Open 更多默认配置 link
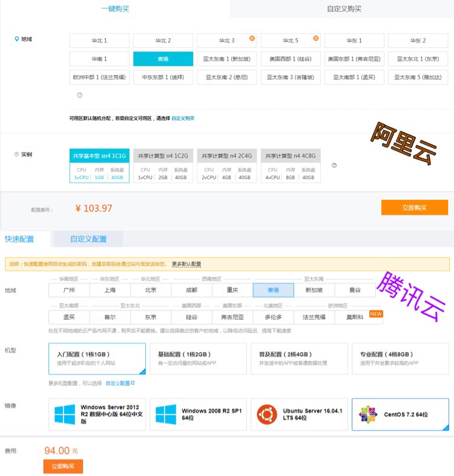The height and width of the screenshot is (476, 454). click(186, 264)
